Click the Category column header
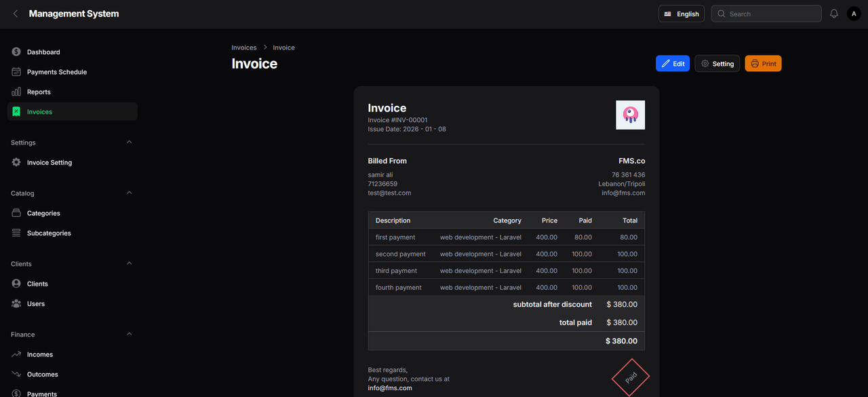This screenshot has width=868, height=397. [x=507, y=221]
